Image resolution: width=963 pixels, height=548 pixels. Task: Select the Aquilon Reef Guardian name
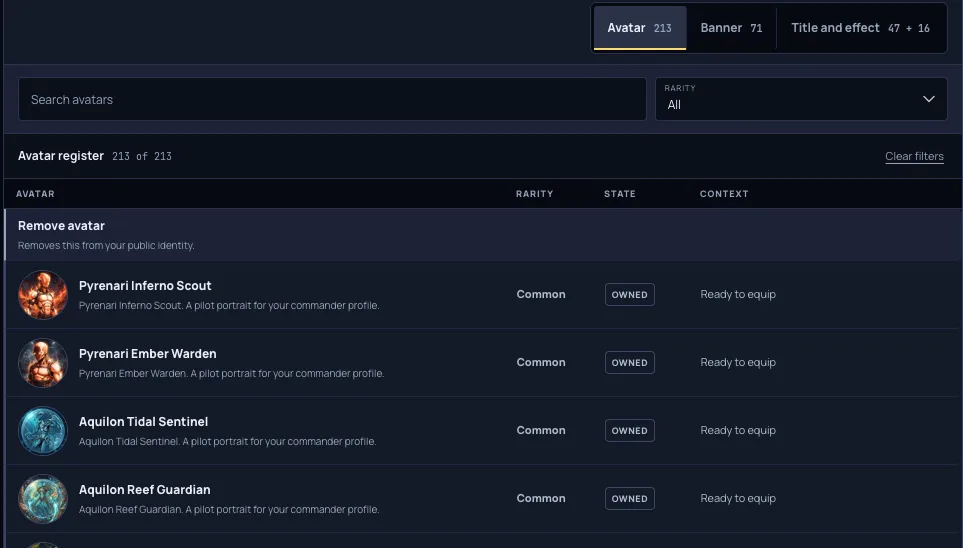[144, 490]
